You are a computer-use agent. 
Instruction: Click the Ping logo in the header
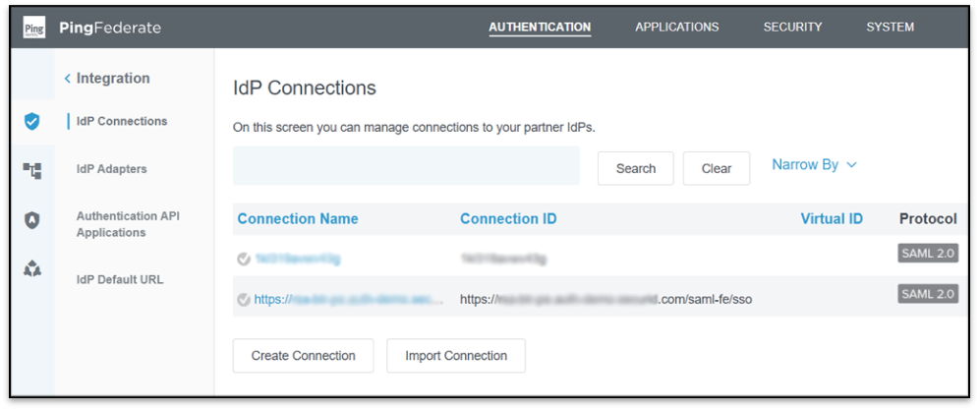[34, 28]
